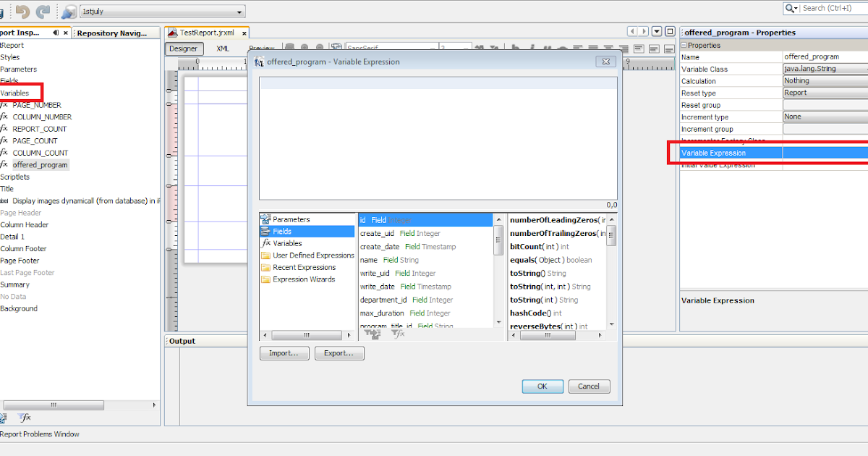Screen dimensions: 868x456
Task: Apply center text alignment
Action: tap(593, 48)
